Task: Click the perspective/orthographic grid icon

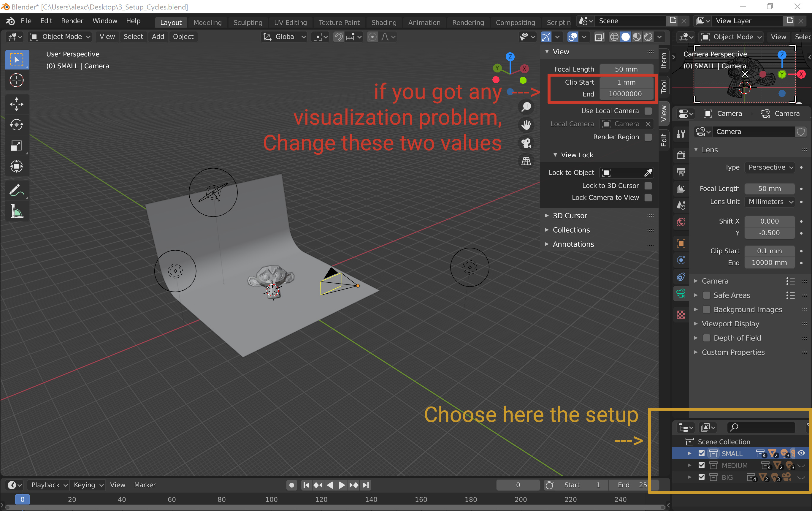Action: coord(526,161)
